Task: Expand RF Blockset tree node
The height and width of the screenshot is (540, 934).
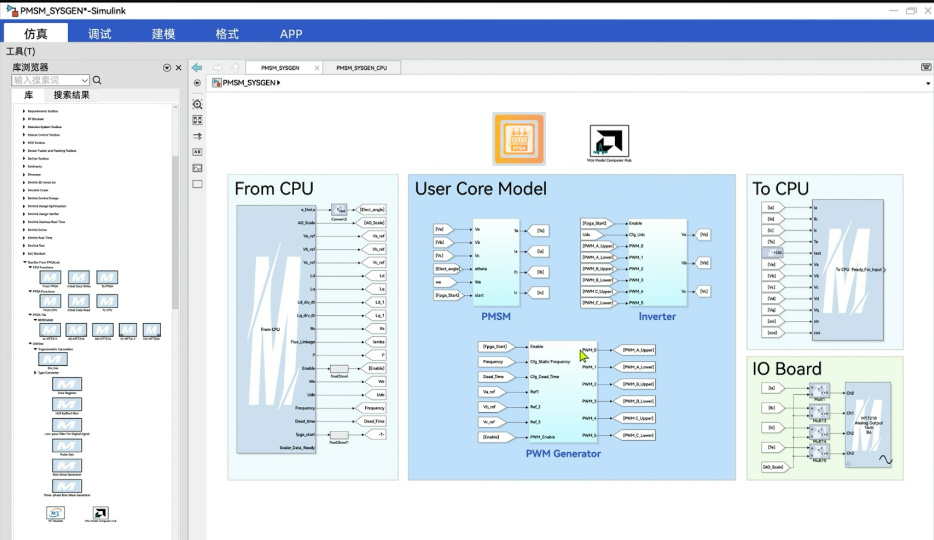Action: [x=24, y=119]
